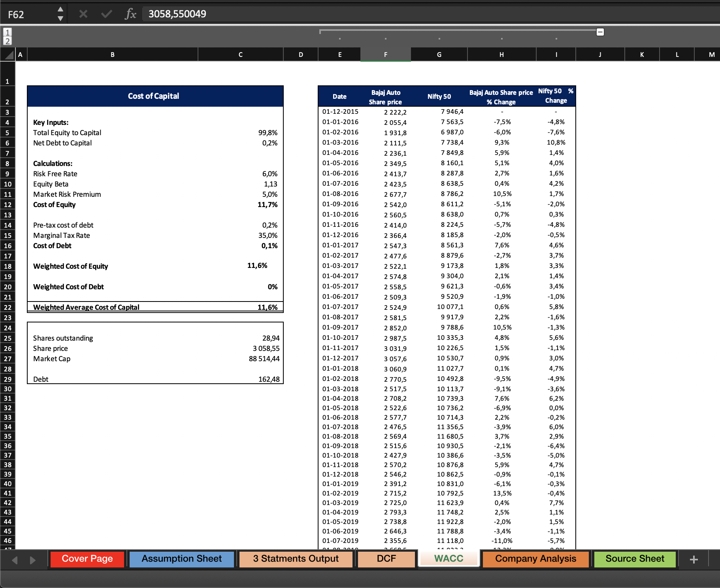The width and height of the screenshot is (720, 588).
Task: Switch to the Source Sheet tab
Action: [x=635, y=559]
